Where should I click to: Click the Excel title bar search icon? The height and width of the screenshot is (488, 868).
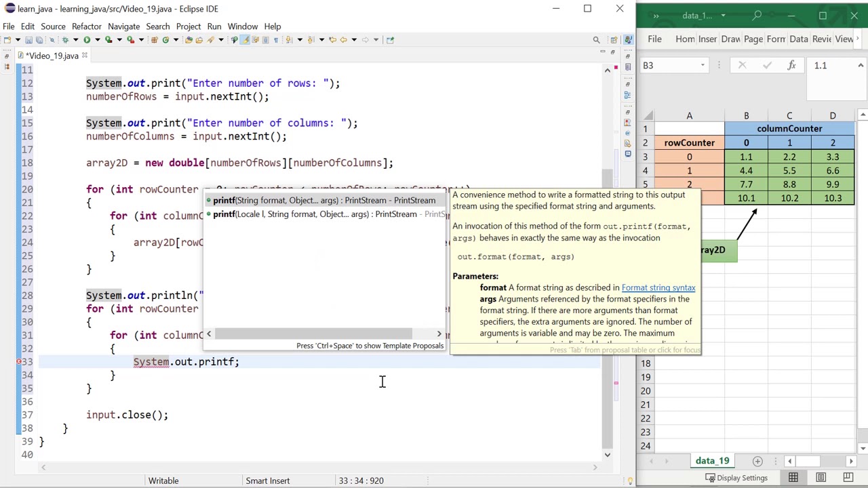click(x=757, y=15)
